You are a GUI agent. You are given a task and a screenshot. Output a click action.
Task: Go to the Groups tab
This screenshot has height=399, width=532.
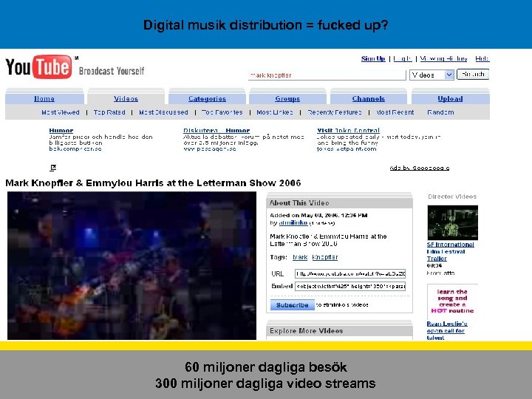(x=287, y=99)
